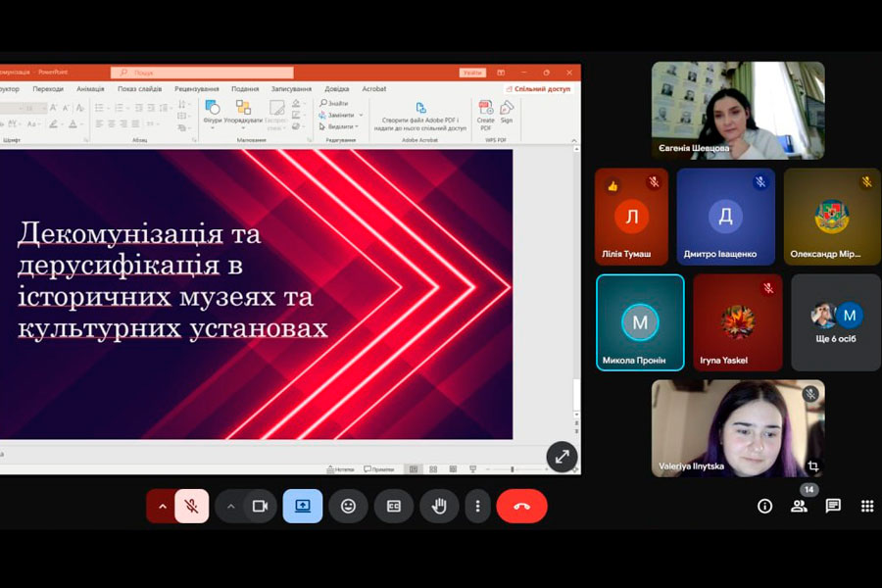Select Олександр Мір... participant tile
Image resolution: width=882 pixels, height=588 pixels.
[832, 217]
